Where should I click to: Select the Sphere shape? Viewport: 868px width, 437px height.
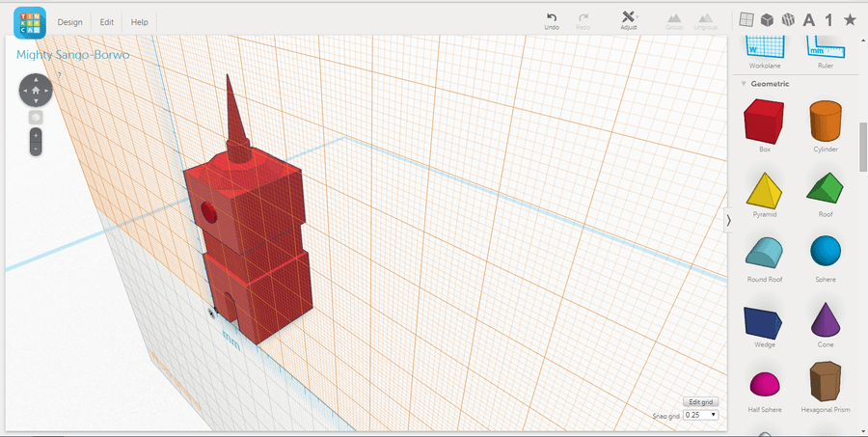coord(825,254)
